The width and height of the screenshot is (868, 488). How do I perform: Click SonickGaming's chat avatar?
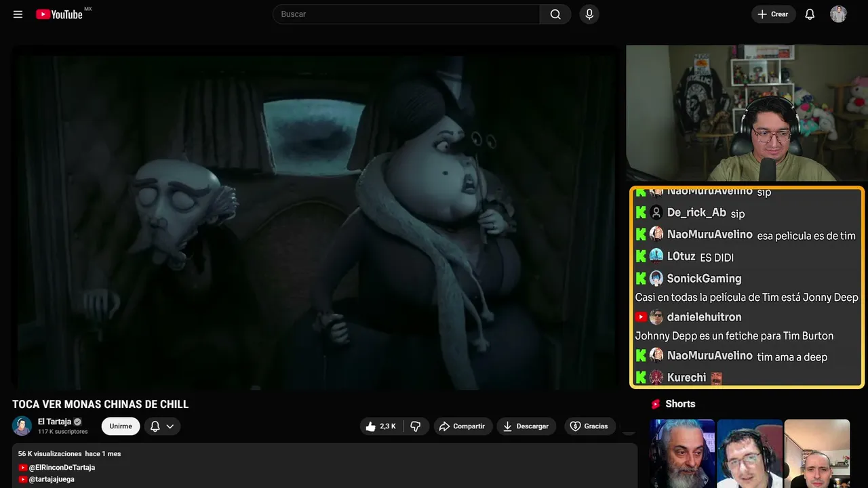pyautogui.click(x=656, y=278)
